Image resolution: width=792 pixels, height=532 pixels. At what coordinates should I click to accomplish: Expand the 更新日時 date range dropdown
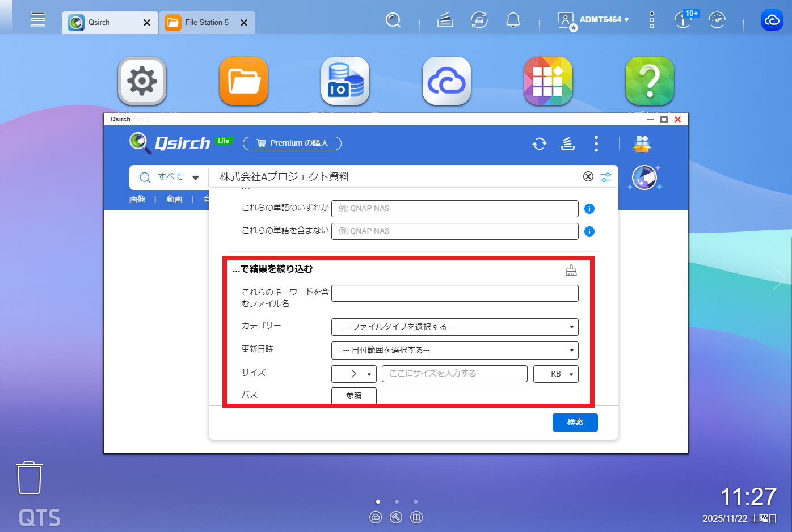point(454,351)
